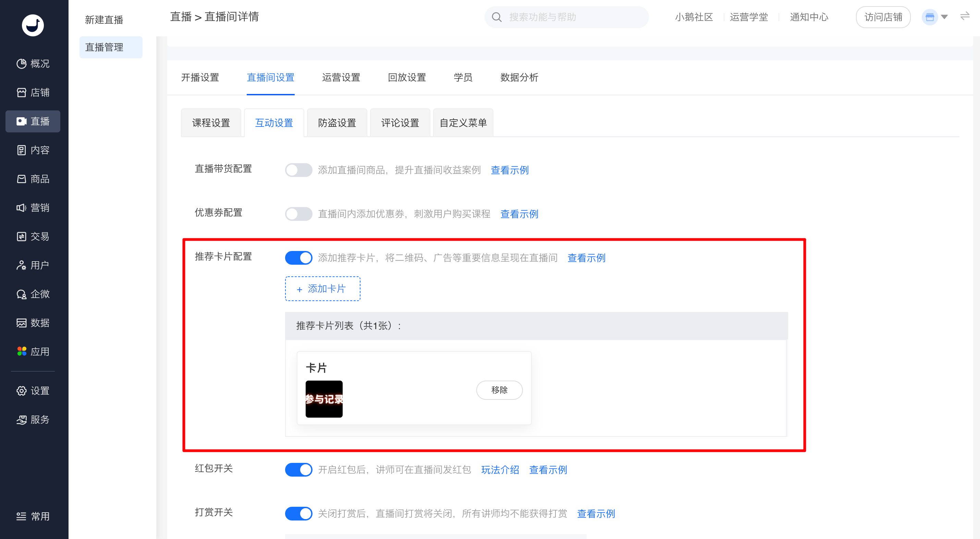Viewport: 980px width, 539px height.
Task: Open the 用户 users sidebar icon
Action: [x=21, y=265]
